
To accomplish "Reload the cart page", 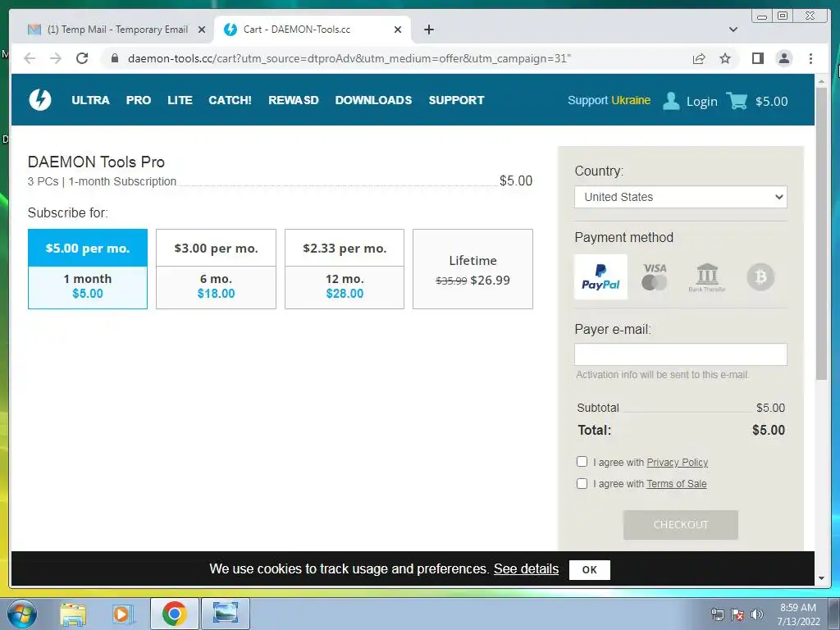I will coord(82,58).
